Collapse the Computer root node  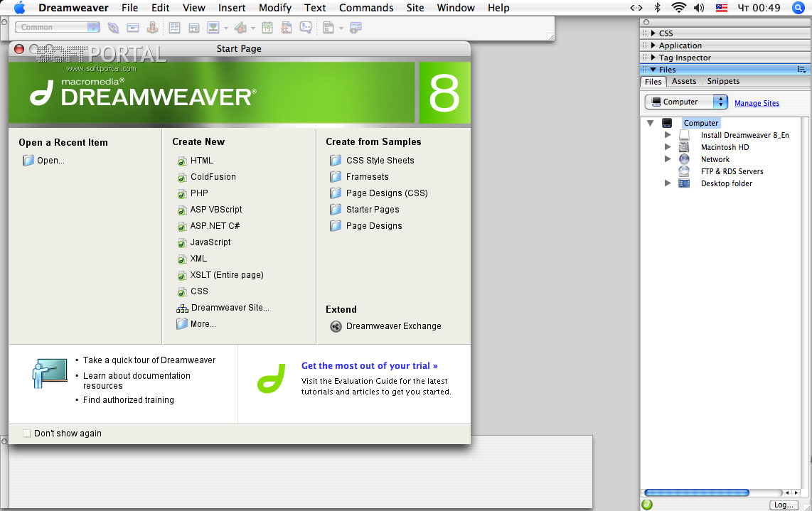(x=650, y=123)
